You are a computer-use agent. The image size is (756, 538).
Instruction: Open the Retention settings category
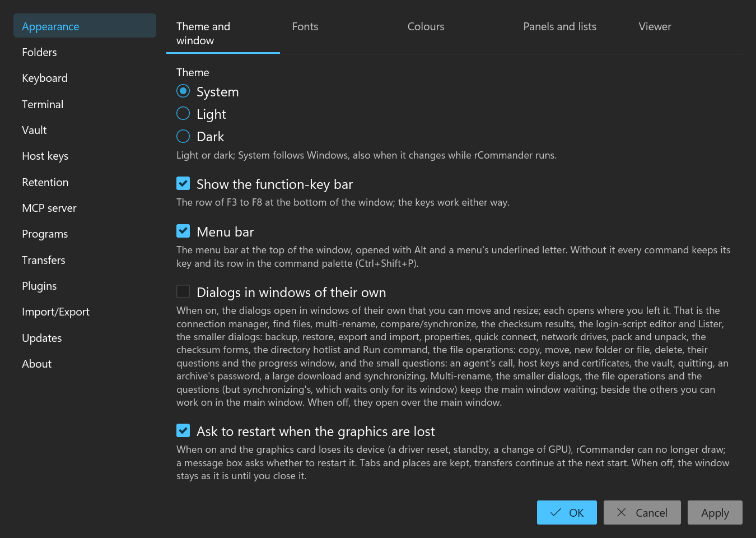(85, 182)
